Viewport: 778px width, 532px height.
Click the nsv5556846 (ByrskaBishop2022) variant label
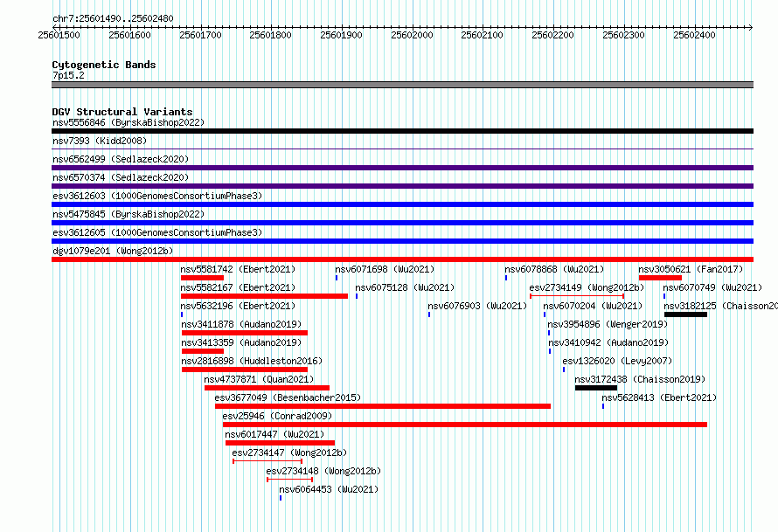point(128,122)
